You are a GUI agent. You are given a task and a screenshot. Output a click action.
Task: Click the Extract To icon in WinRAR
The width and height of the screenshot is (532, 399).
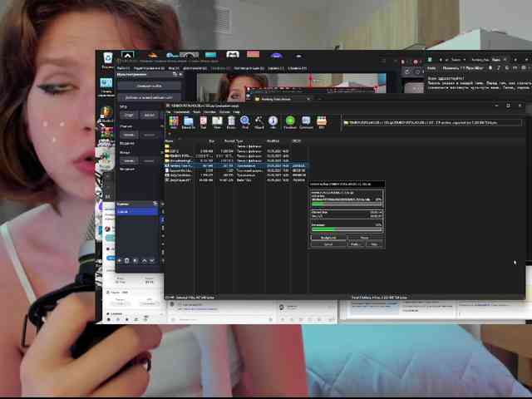click(189, 121)
